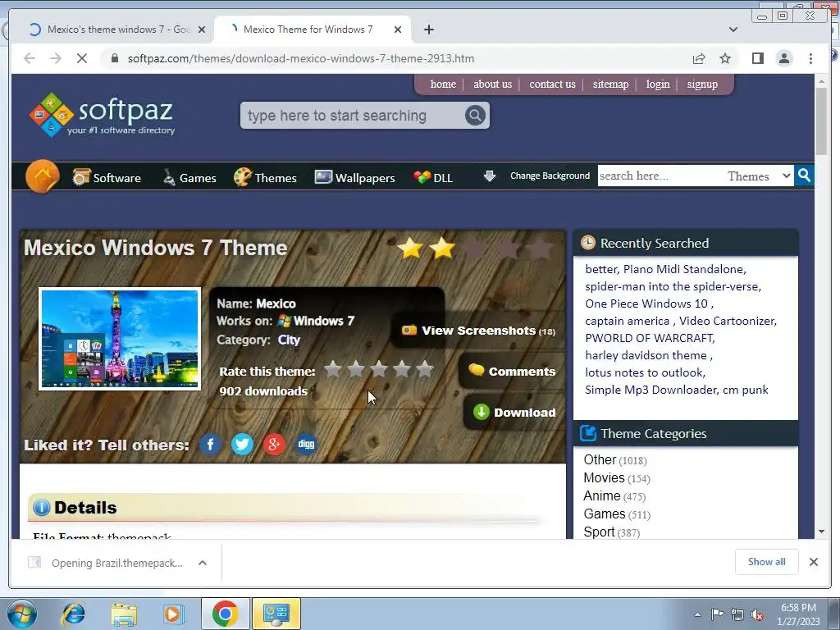Screen dimensions: 840x630
Task: Open Internet Explorer from taskbar
Action: (x=73, y=614)
